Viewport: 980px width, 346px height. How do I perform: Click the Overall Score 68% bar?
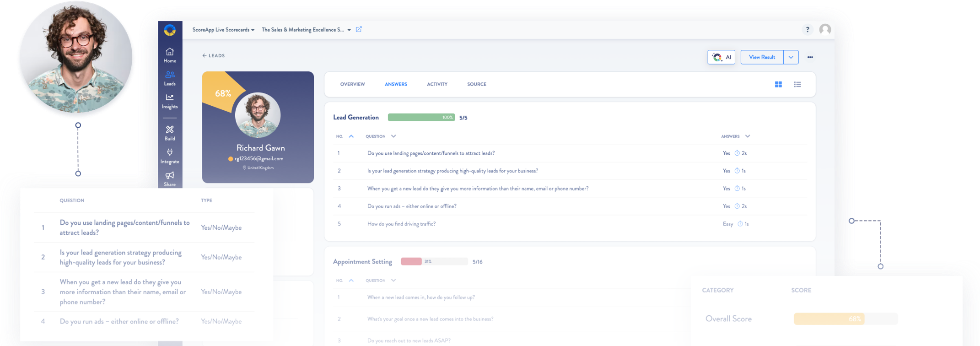point(846,319)
